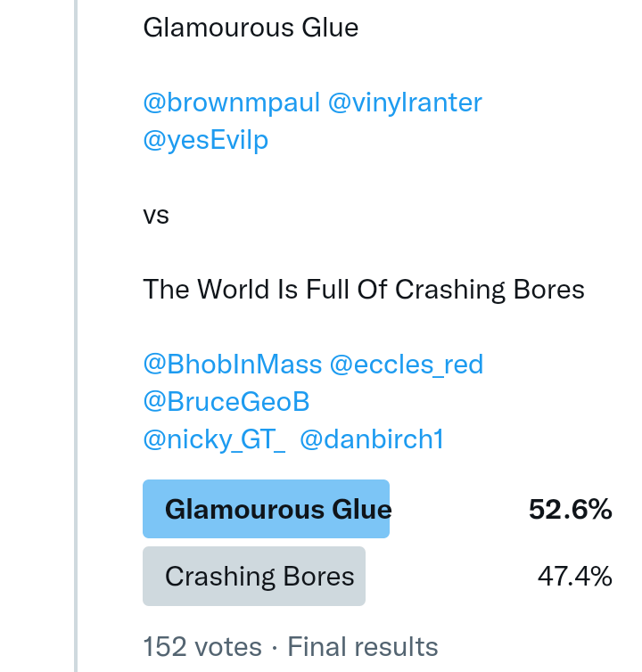This screenshot has height=672, width=642.
Task: Visit the @yesEvilp profile link
Action: pyautogui.click(x=205, y=140)
